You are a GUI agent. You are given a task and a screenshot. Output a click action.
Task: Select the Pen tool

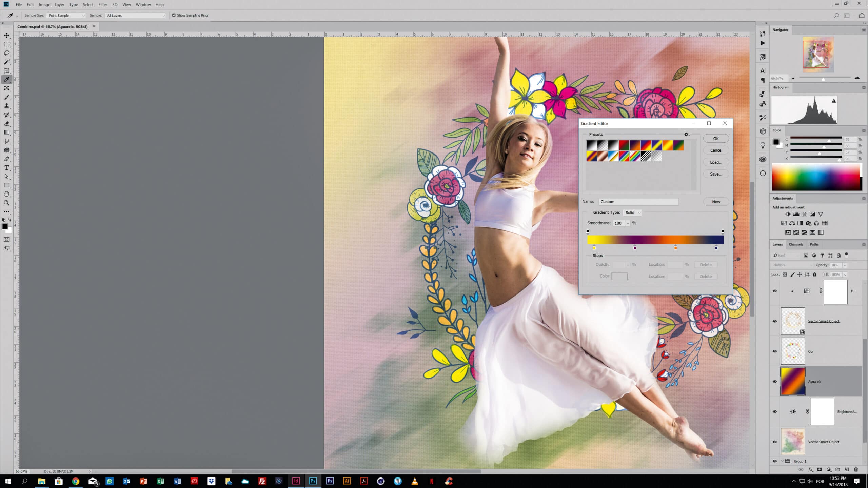point(7,159)
